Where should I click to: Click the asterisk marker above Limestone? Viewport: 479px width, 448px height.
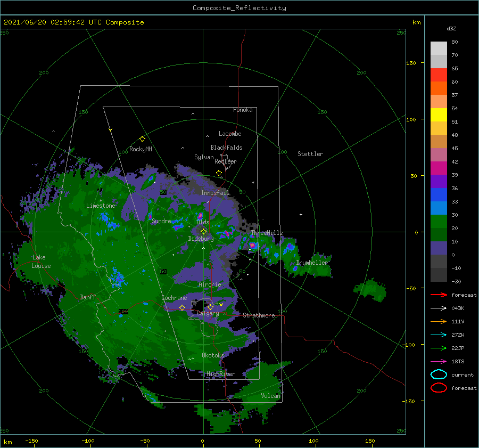click(x=101, y=201)
